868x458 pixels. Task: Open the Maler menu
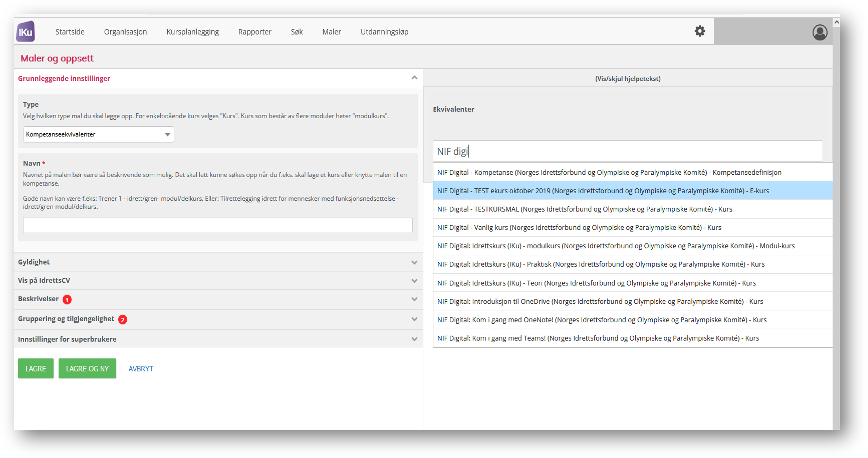click(332, 32)
